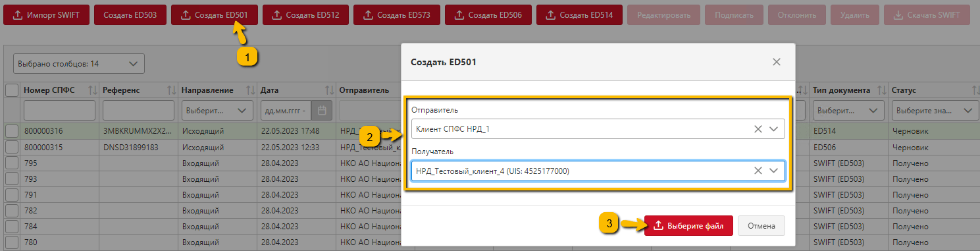The width and height of the screenshot is (980, 251).
Task: Click reference 3MBKRUMMX2X2 cell
Action: 139,130
